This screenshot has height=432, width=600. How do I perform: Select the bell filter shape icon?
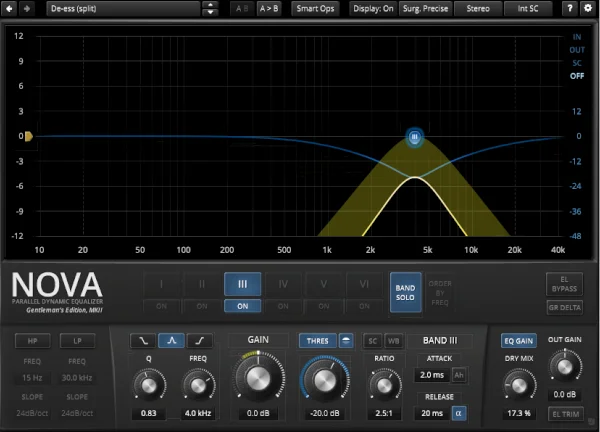171,341
